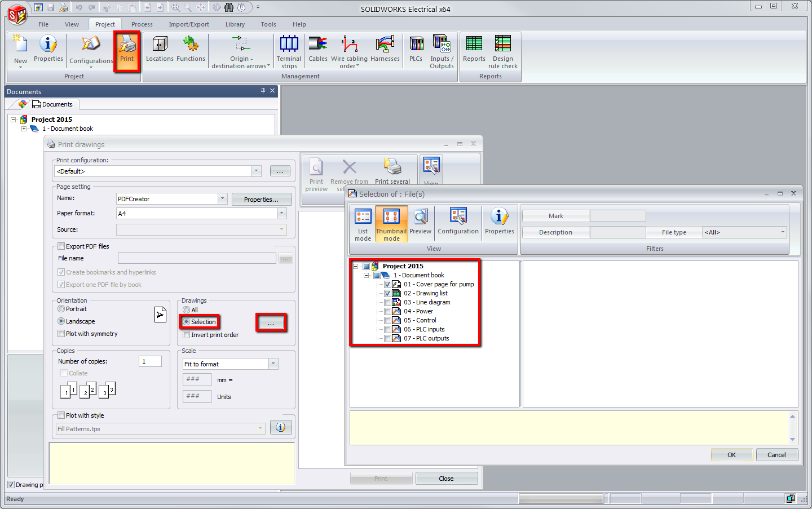Select the Selection radio button

(187, 322)
